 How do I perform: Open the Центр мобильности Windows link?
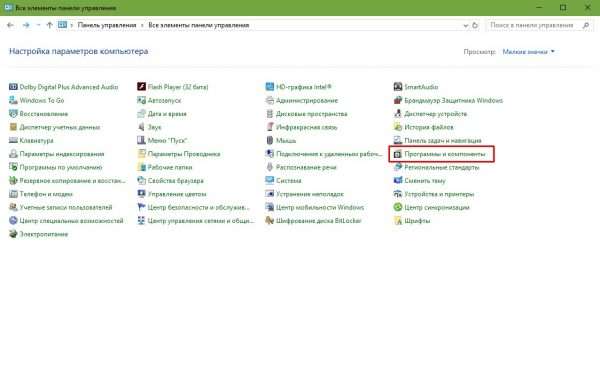pyautogui.click(x=320, y=207)
